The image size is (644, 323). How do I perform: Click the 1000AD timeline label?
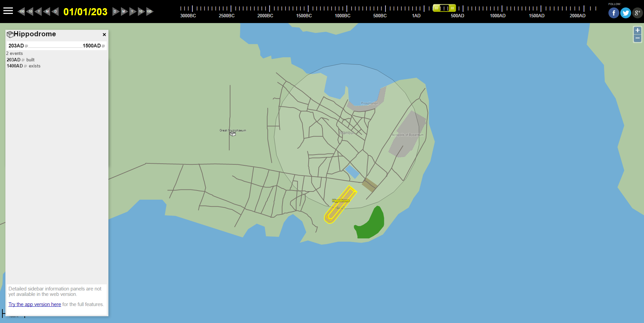click(x=497, y=16)
